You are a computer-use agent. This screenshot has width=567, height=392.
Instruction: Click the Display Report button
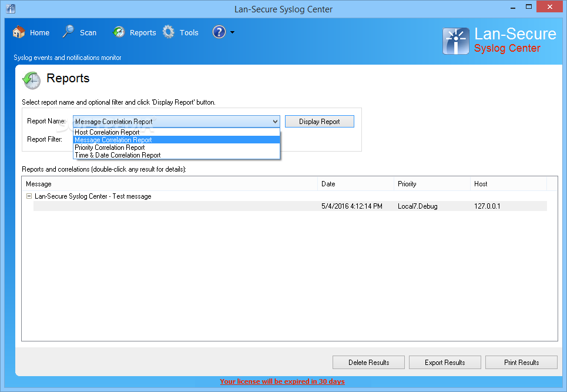point(319,122)
